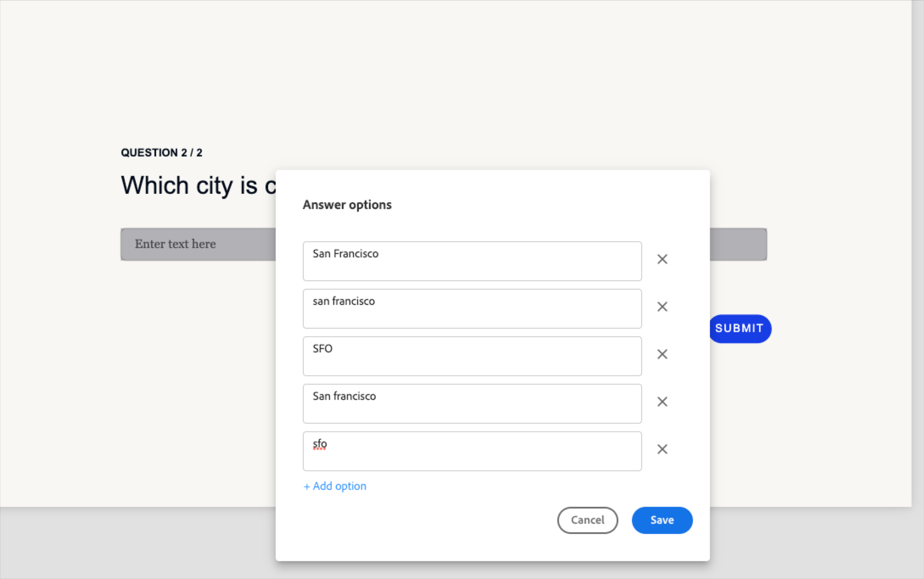Viewport: 924px width, 579px height.
Task: Delete the lowercase 'san francisco' option
Action: pyautogui.click(x=662, y=307)
